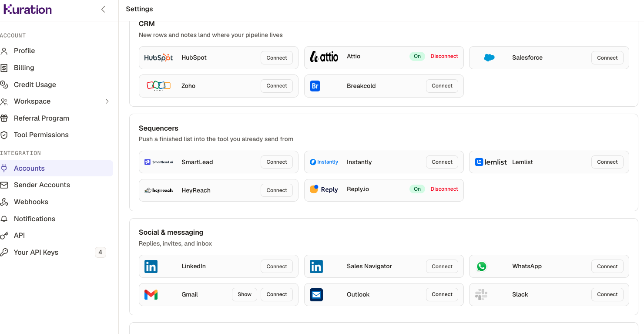Screen dimensions: 644x334
Task: Connect the HeyReach sequencer
Action: [x=277, y=190]
